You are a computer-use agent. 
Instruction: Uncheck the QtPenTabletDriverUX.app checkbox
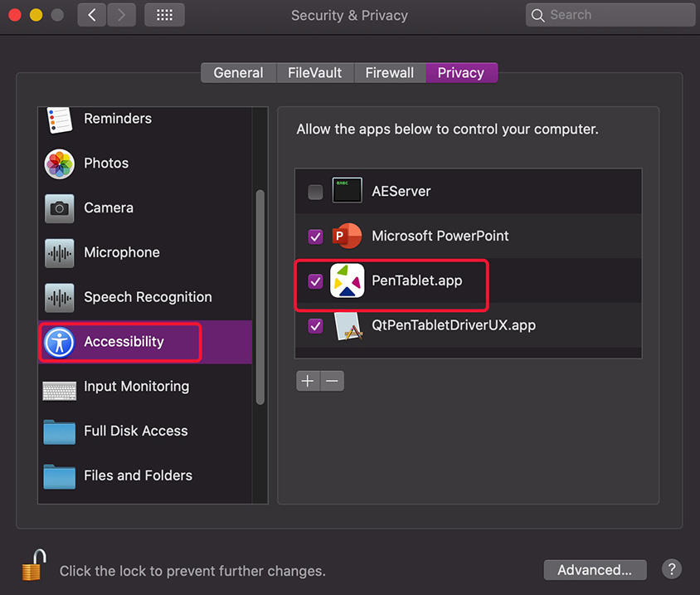[315, 326]
